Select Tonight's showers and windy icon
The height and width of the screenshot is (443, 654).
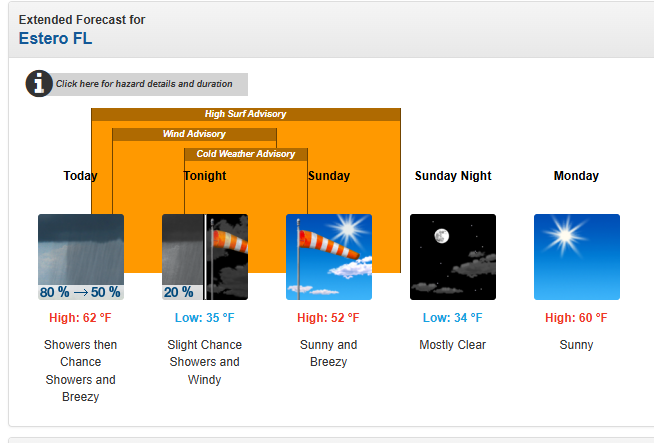(x=205, y=257)
